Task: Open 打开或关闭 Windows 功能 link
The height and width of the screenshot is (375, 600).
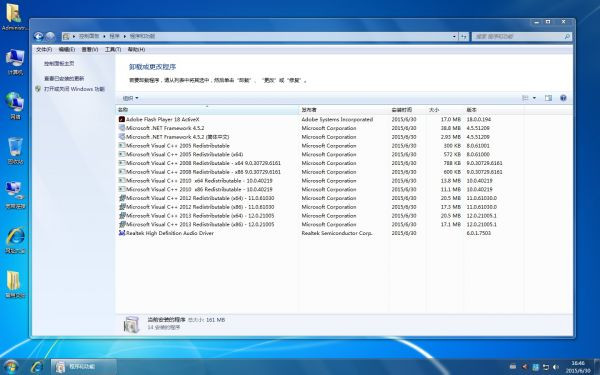Action: [74, 89]
